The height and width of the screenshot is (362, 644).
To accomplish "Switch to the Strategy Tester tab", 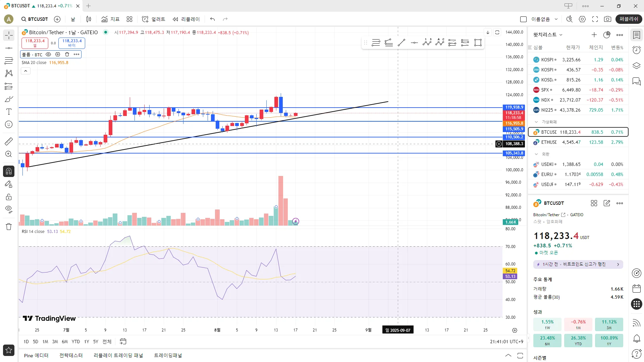I will click(x=71, y=355).
